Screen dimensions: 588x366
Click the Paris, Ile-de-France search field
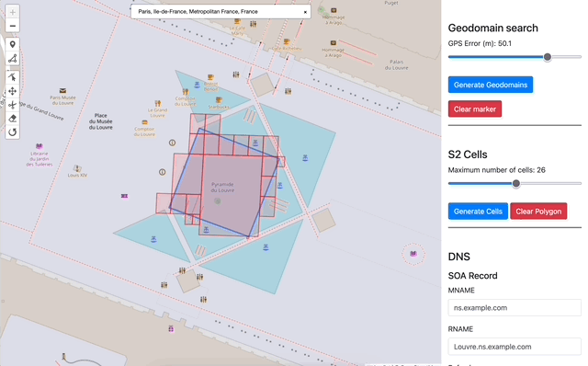pos(220,12)
